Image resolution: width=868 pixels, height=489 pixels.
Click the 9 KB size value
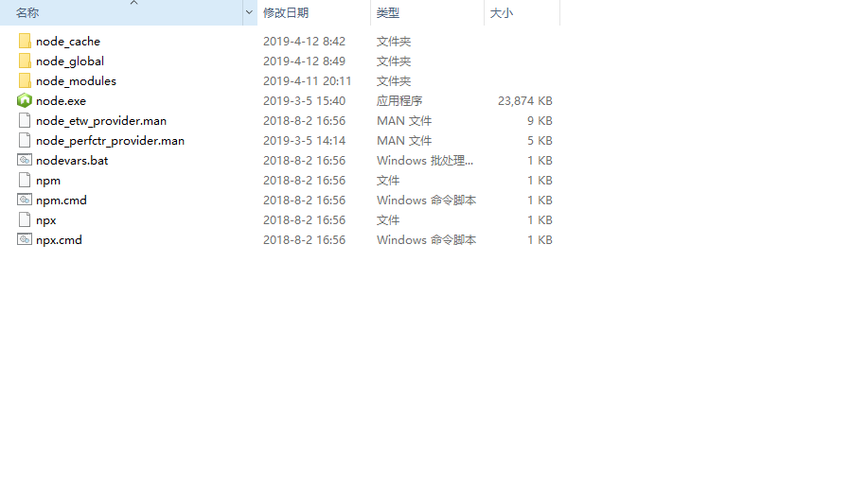coord(540,121)
